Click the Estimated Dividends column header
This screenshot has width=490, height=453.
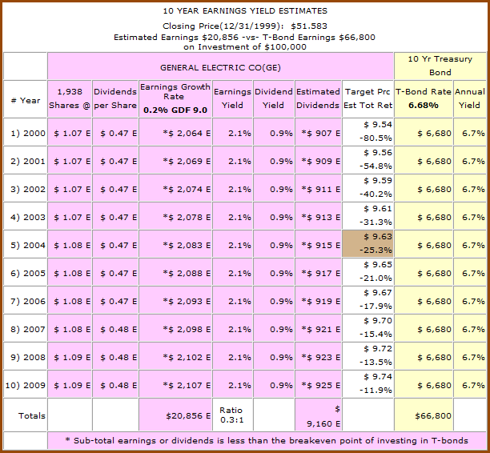click(x=318, y=98)
